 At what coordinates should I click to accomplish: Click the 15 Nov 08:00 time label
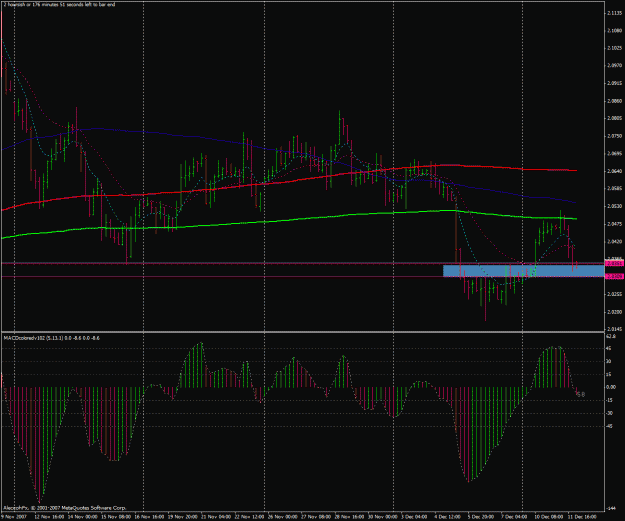pos(116,517)
